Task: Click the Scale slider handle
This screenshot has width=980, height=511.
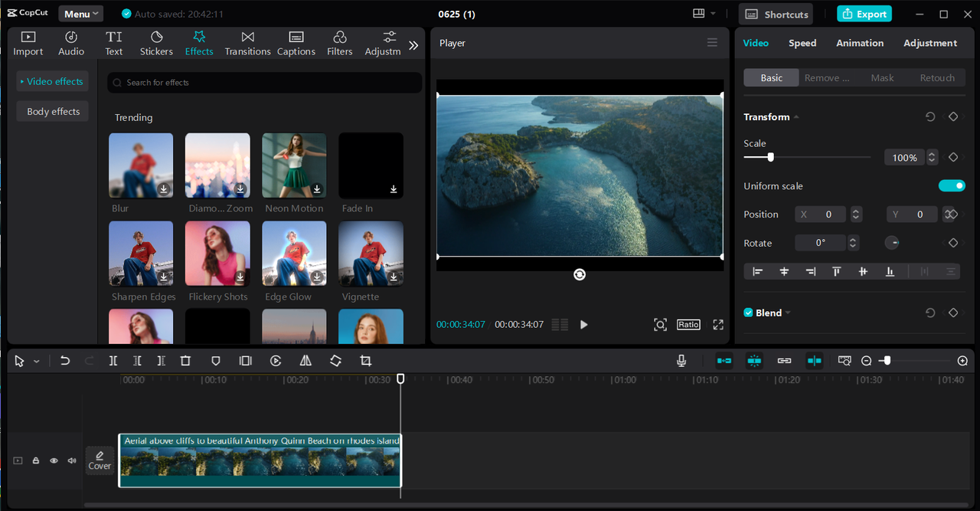Action: point(771,157)
